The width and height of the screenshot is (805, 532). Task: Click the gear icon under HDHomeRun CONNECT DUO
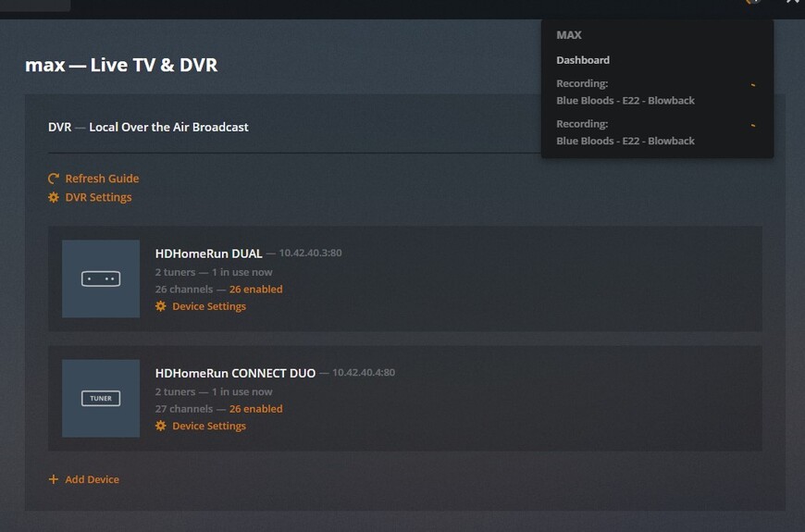click(161, 426)
